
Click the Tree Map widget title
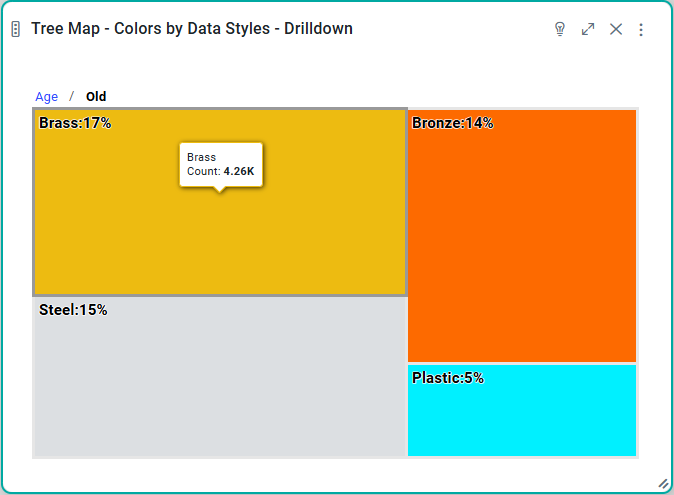pos(192,29)
